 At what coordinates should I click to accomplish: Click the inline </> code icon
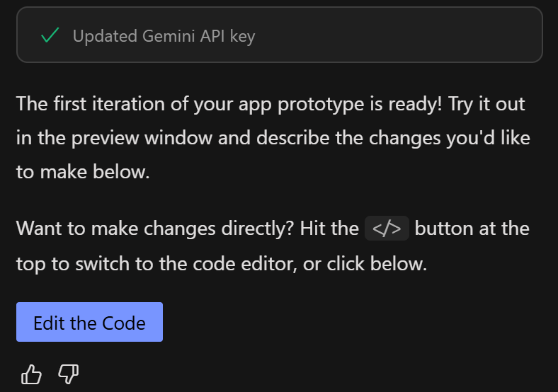click(x=387, y=229)
